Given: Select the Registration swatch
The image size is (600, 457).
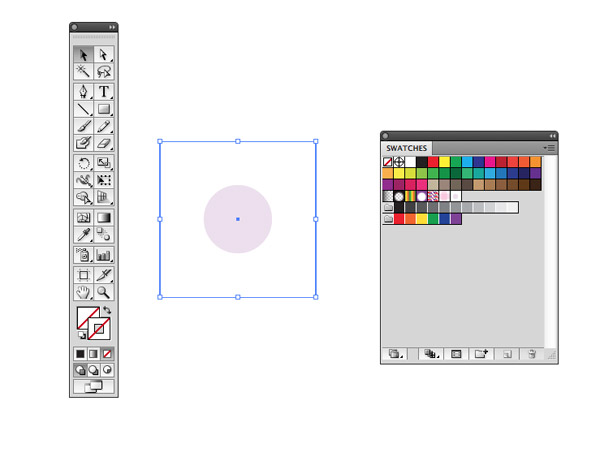Looking at the screenshot, I should (x=399, y=162).
